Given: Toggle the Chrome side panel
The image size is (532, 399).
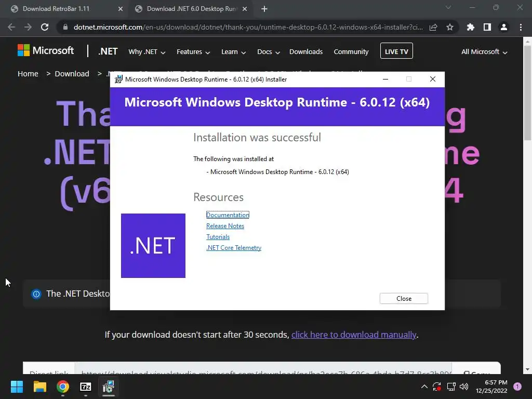Looking at the screenshot, I should (x=487, y=27).
